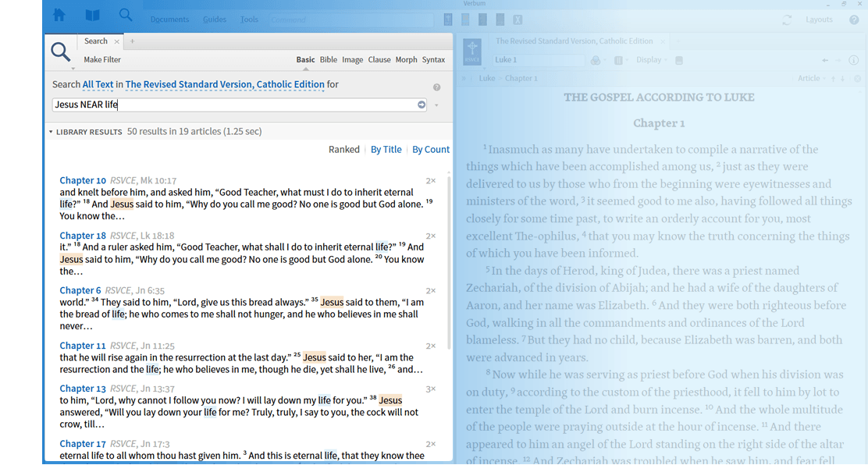This screenshot has width=868, height=465.
Task: Open the Display dropdown
Action: [652, 60]
